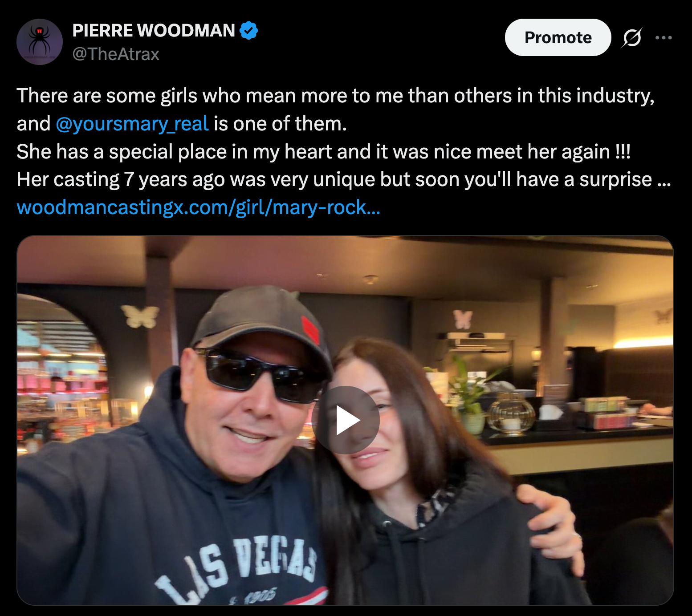Image resolution: width=692 pixels, height=616 pixels.
Task: Click the line 'She has a special place'
Action: click(324, 152)
